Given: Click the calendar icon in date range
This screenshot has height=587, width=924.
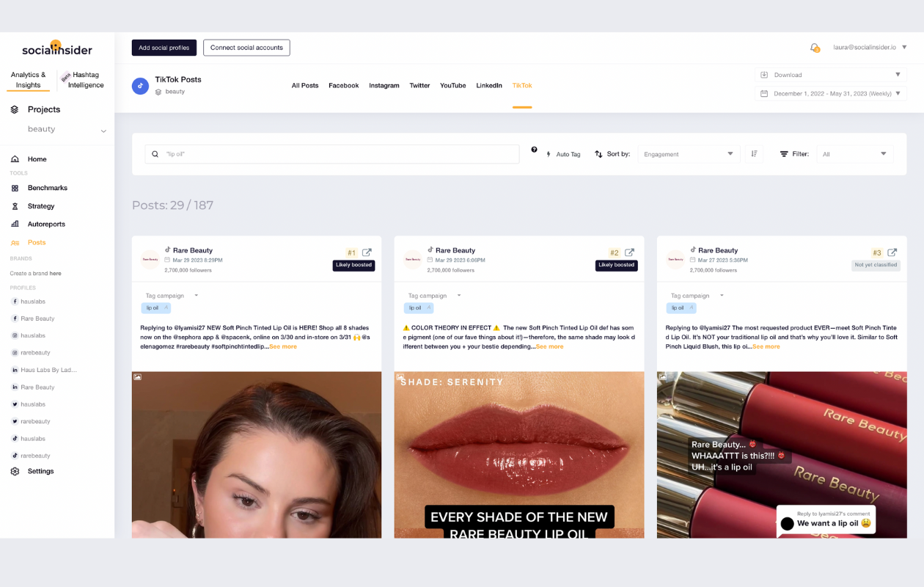Looking at the screenshot, I should click(x=764, y=94).
